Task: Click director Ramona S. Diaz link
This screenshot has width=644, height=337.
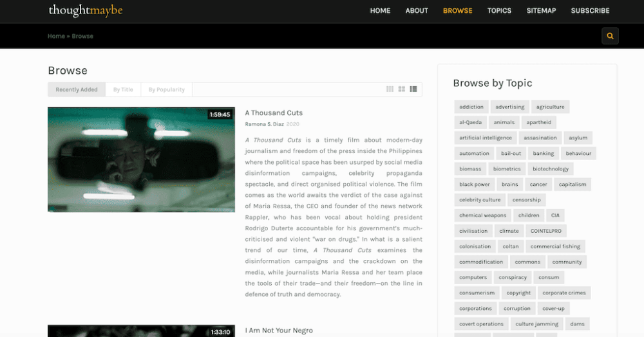Action: click(x=264, y=124)
